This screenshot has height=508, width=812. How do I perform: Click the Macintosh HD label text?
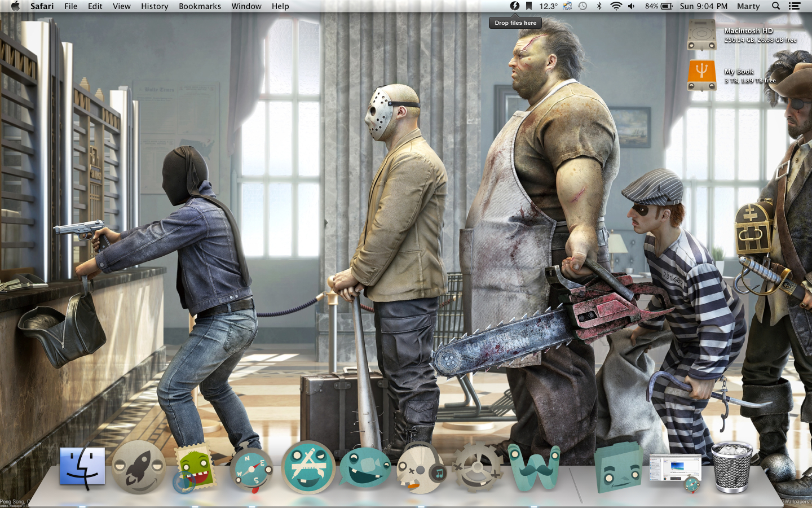click(749, 31)
